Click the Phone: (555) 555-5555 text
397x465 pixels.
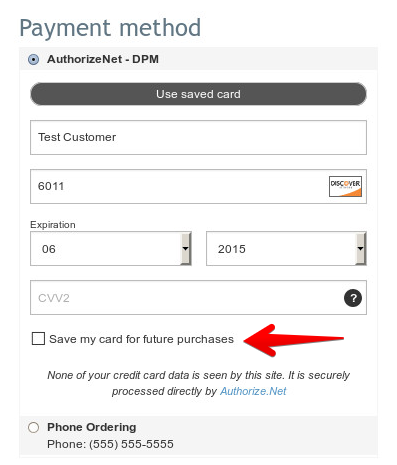click(x=110, y=444)
